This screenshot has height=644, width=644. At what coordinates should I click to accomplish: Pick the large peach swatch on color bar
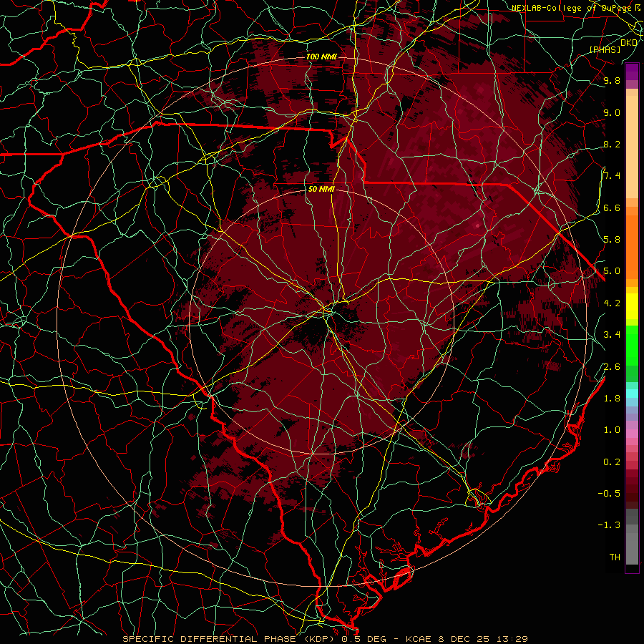pos(632,147)
